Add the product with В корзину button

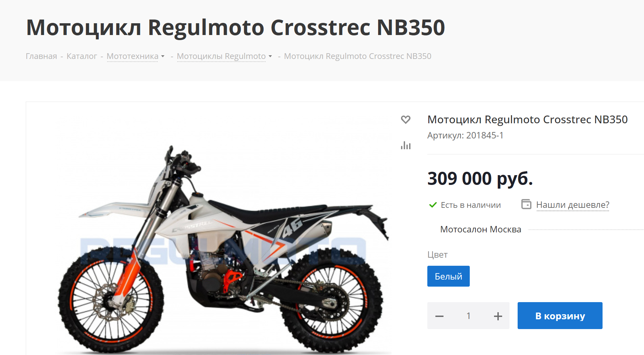click(x=560, y=316)
